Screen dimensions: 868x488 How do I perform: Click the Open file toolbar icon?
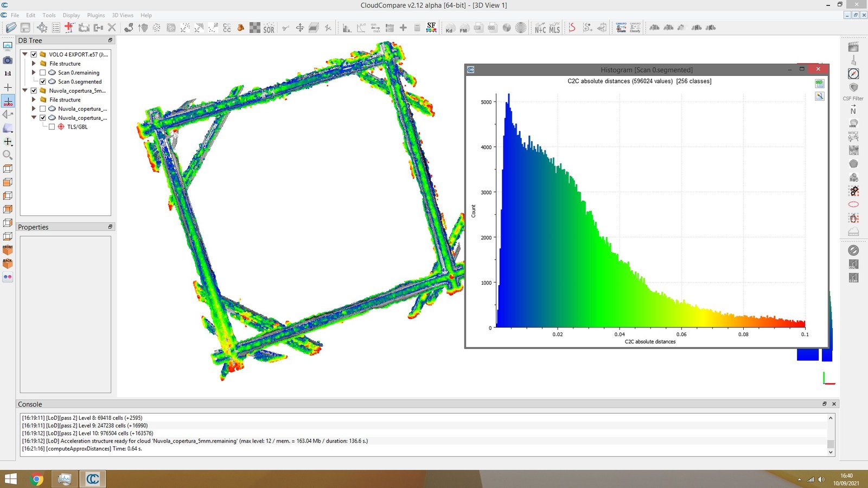[x=11, y=28]
